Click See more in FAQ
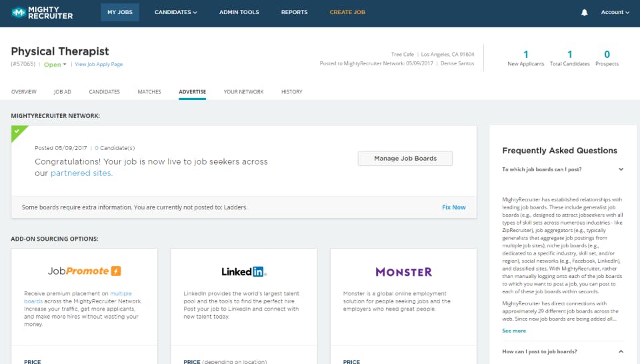640x364 pixels. 514,331
